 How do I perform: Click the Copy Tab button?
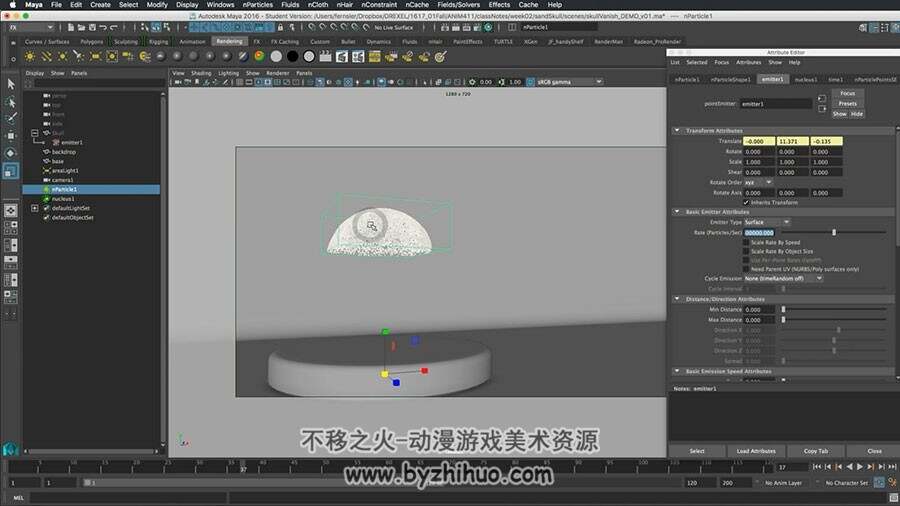[x=816, y=451]
